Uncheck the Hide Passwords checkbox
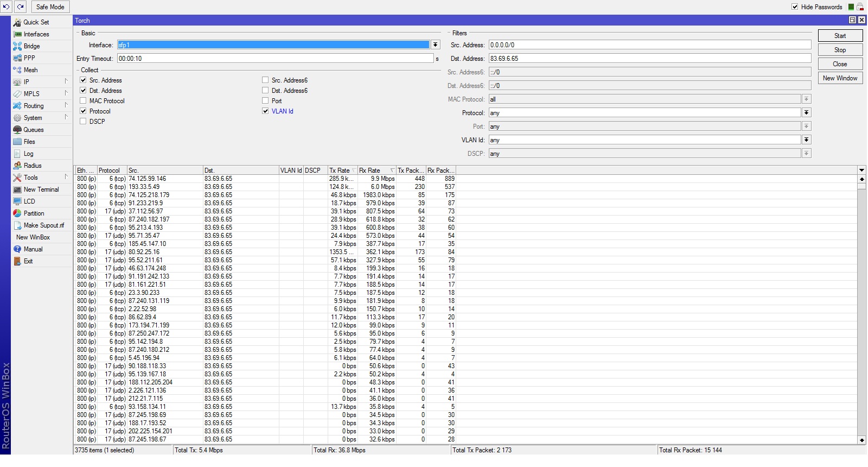This screenshot has height=467, width=868. click(x=795, y=7)
